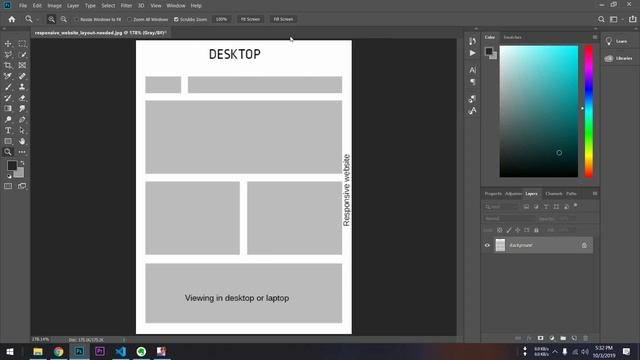Open the Character panel icon
Screen dimensions: 640x360
point(472,70)
